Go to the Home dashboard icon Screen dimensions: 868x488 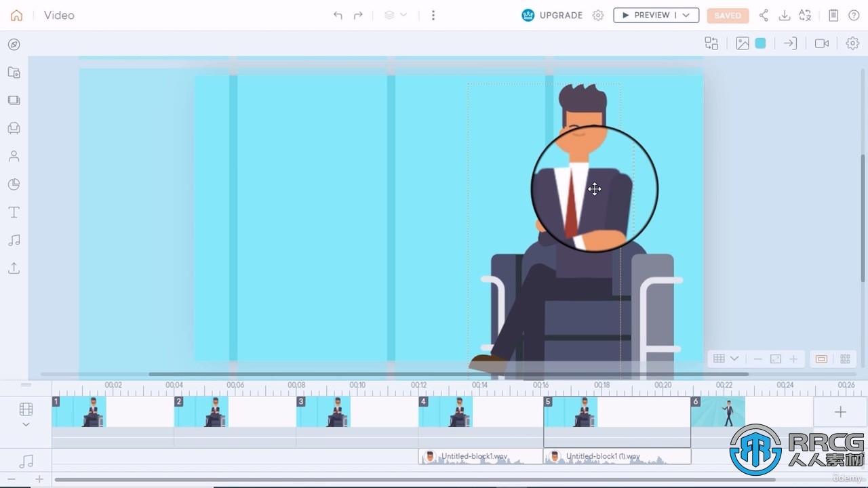click(x=16, y=15)
